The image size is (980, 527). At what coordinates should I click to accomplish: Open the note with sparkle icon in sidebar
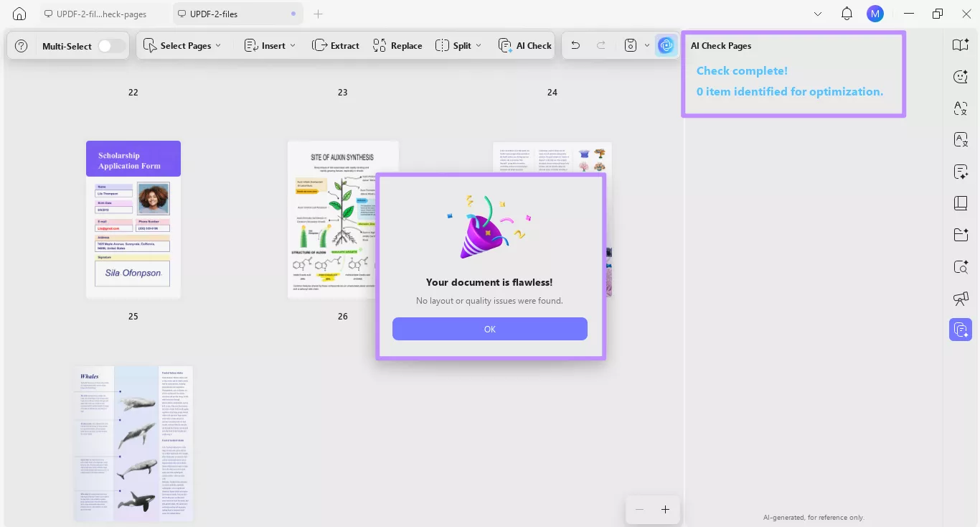click(961, 172)
